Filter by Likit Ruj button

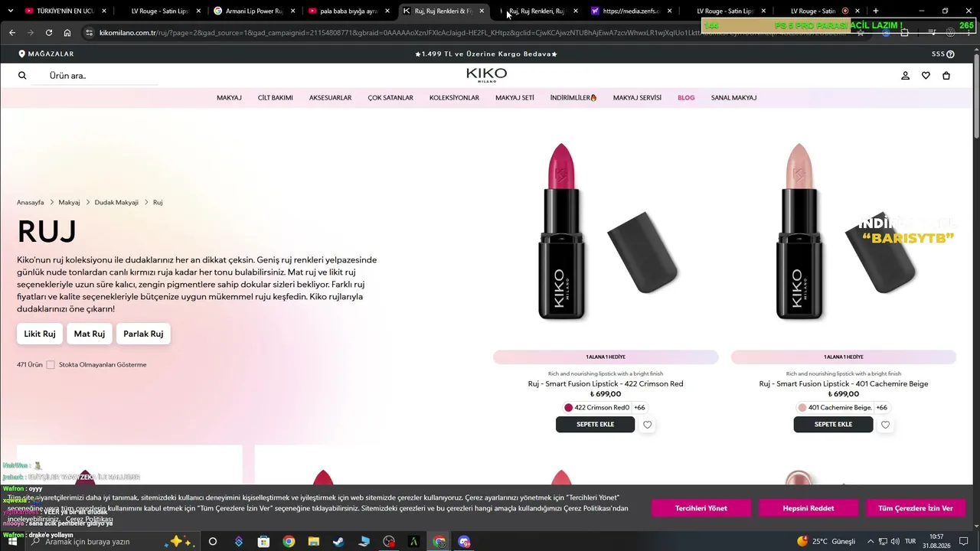[40, 334]
